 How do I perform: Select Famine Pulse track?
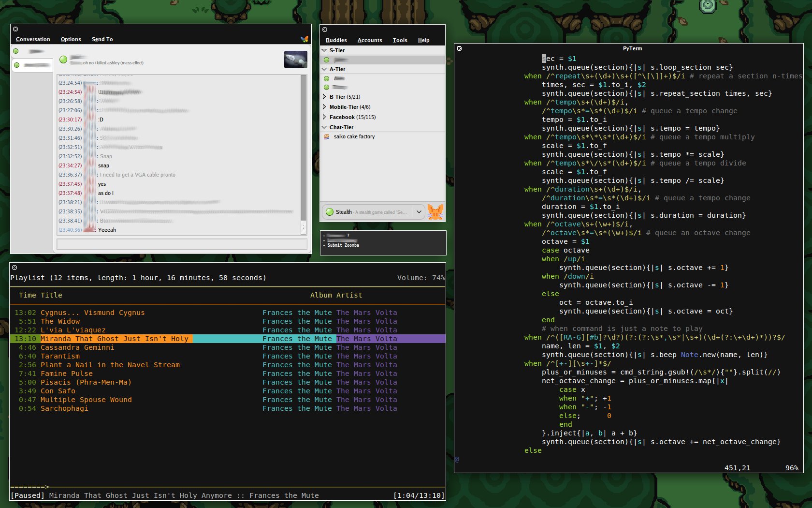click(227, 374)
